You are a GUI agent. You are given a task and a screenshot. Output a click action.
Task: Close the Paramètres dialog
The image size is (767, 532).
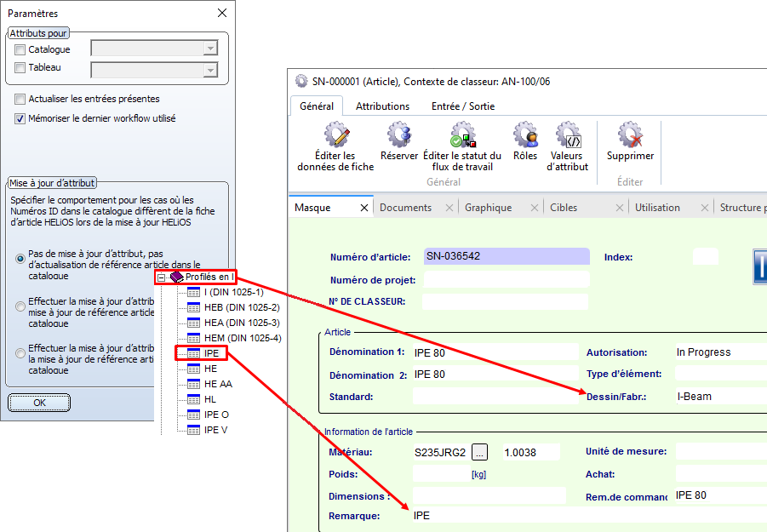pos(222,13)
